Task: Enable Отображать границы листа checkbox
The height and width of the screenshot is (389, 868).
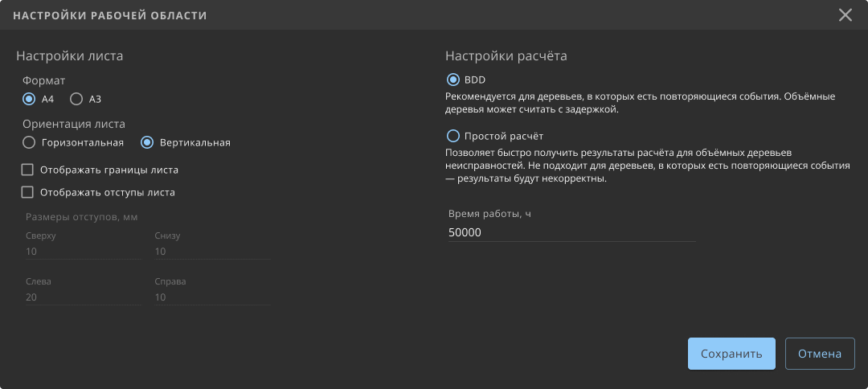Action: coord(27,170)
